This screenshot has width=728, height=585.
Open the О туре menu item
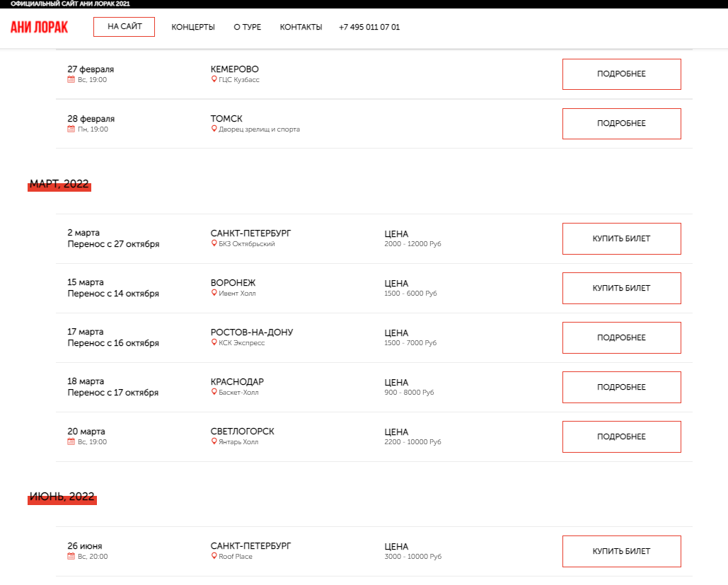247,28
